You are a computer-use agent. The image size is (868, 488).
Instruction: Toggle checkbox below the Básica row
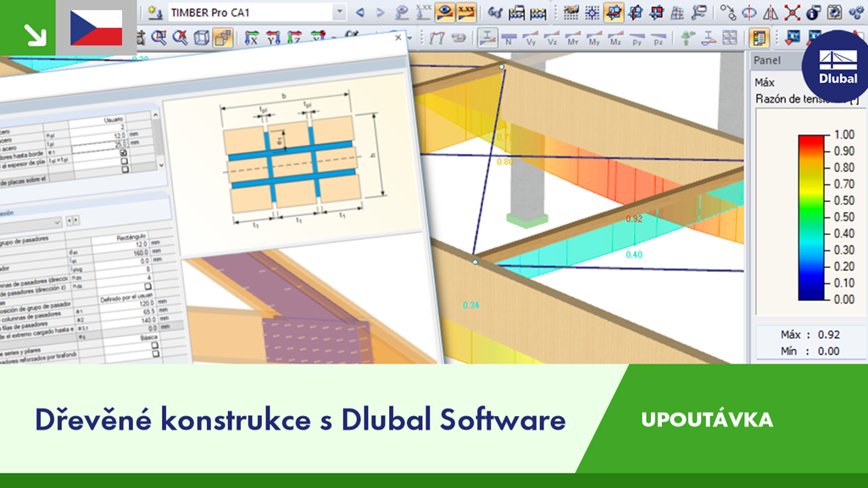click(155, 346)
